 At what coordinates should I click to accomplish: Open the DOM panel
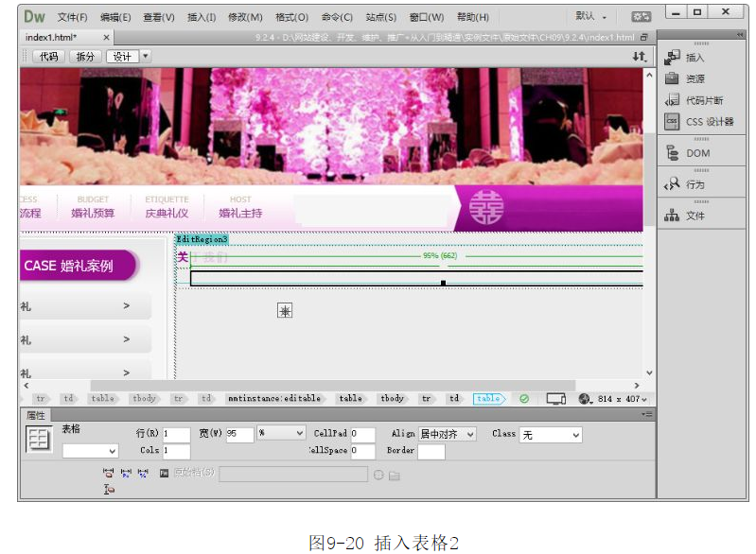(697, 153)
